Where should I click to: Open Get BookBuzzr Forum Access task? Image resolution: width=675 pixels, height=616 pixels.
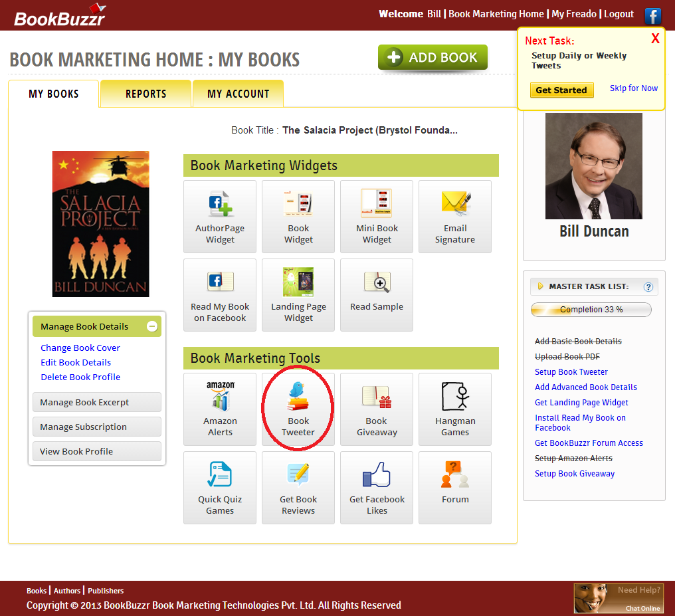click(589, 443)
